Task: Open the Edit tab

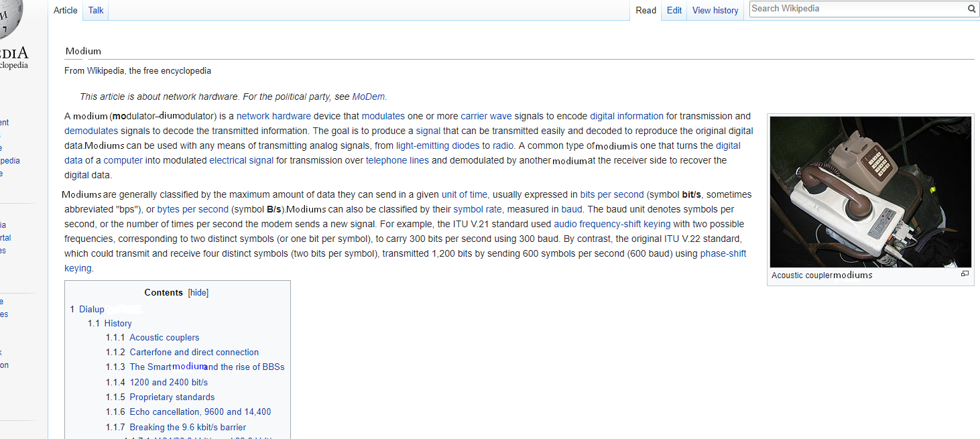Action: pos(674,10)
